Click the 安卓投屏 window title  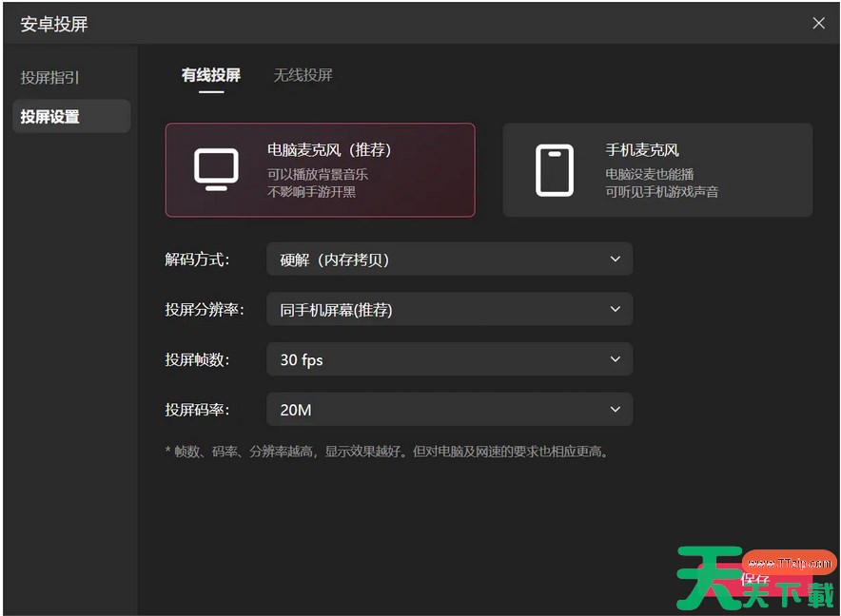[x=54, y=25]
